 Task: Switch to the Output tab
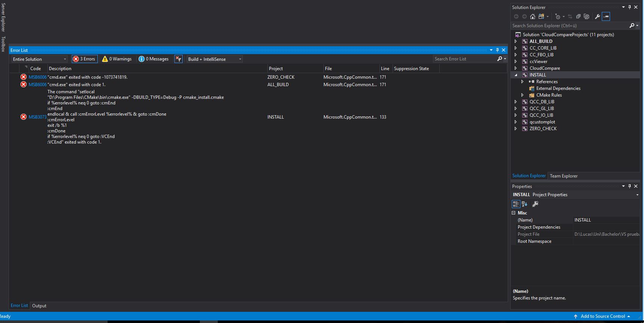click(39, 306)
